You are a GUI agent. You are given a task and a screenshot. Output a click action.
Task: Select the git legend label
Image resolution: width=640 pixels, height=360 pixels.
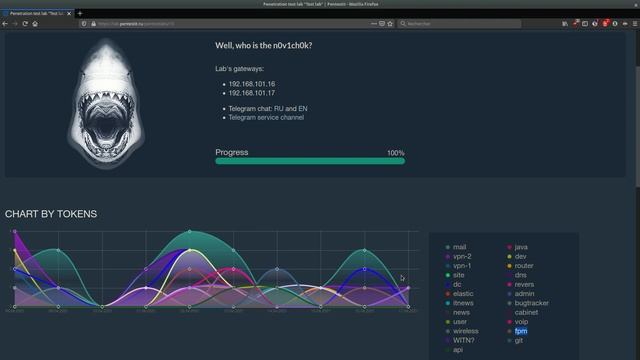(x=519, y=340)
